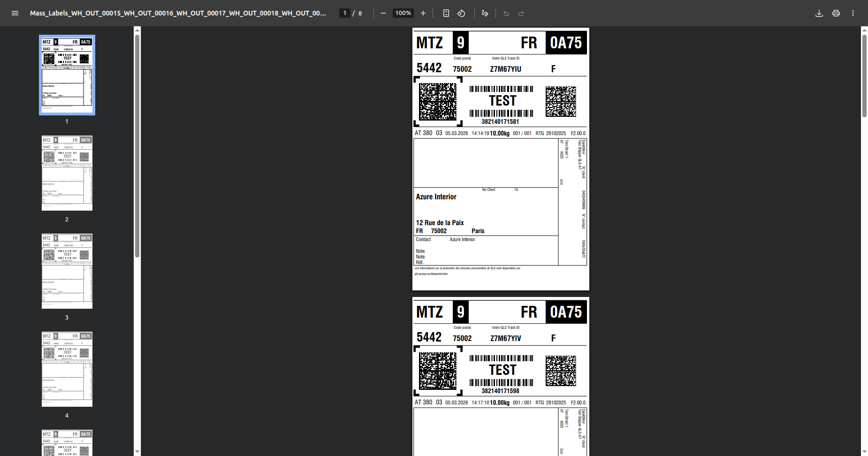This screenshot has width=868, height=456.
Task: Click the main document scroll down arrow
Action: tap(864, 452)
